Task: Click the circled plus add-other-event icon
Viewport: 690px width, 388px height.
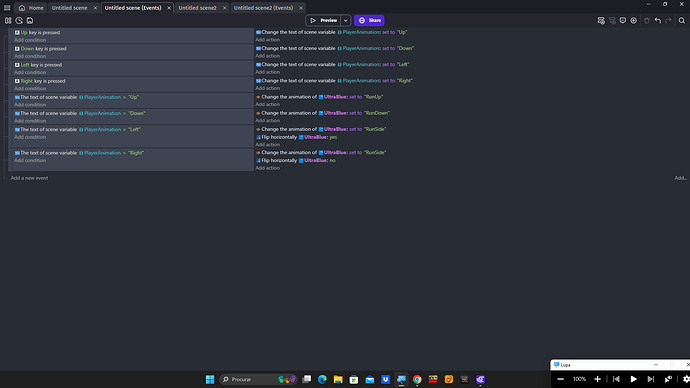Action: pyautogui.click(x=634, y=20)
